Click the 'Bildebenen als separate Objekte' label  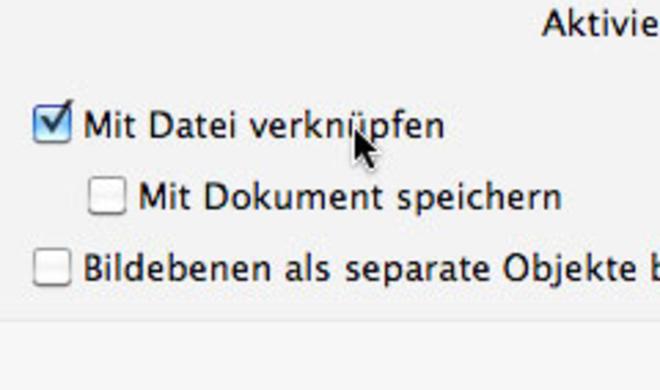click(371, 268)
